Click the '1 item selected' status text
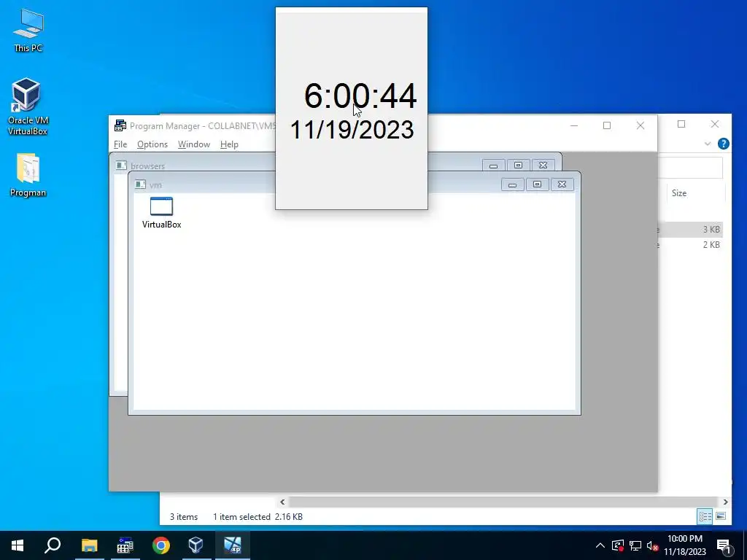This screenshot has height=560, width=747. click(x=241, y=517)
